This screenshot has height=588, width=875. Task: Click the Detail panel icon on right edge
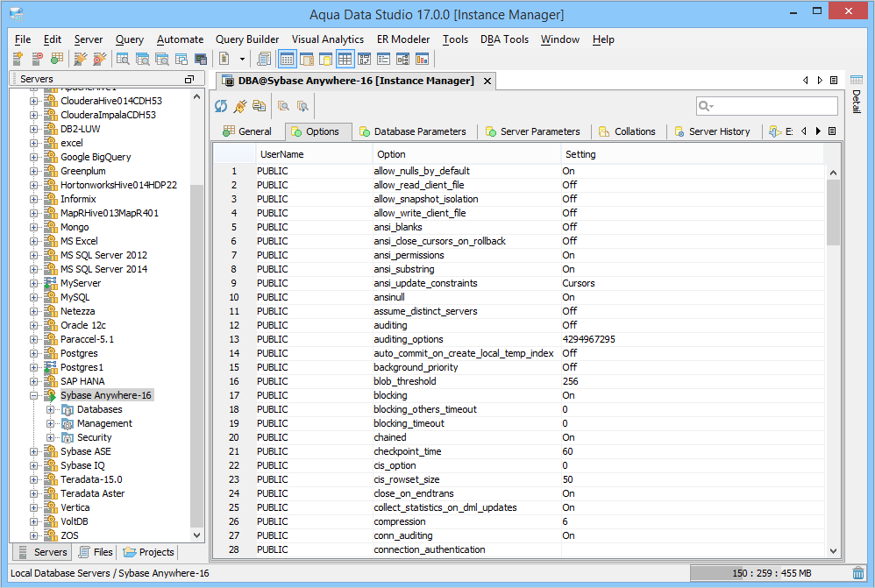click(856, 80)
